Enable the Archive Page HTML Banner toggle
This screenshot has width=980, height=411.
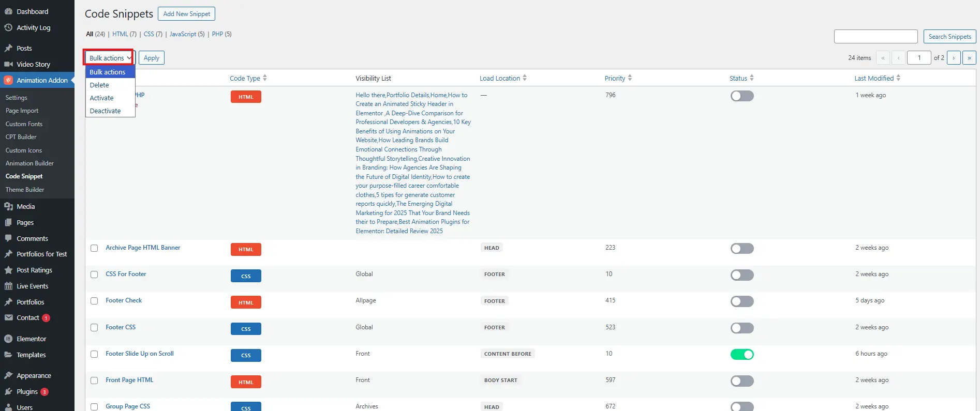tap(741, 248)
